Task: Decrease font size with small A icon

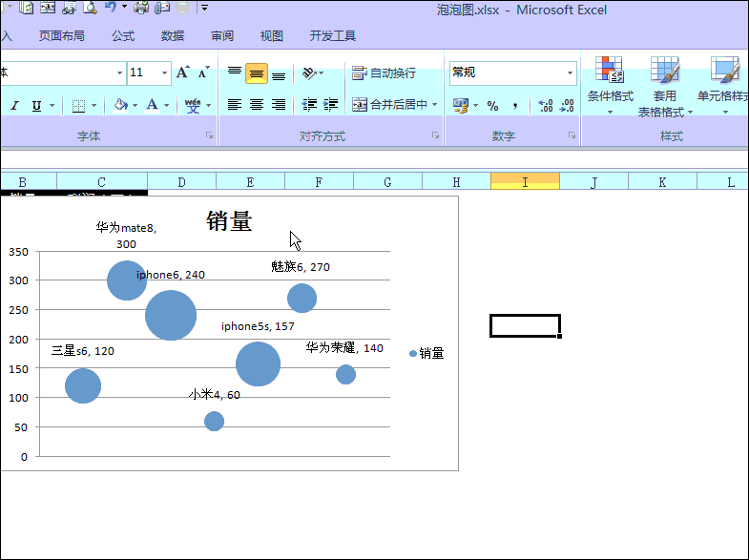Action: click(204, 73)
